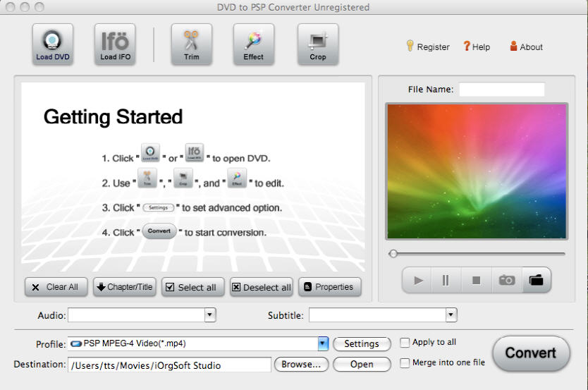Select the Trim scissors tool
Image resolution: width=588 pixels, height=390 pixels.
191,44
